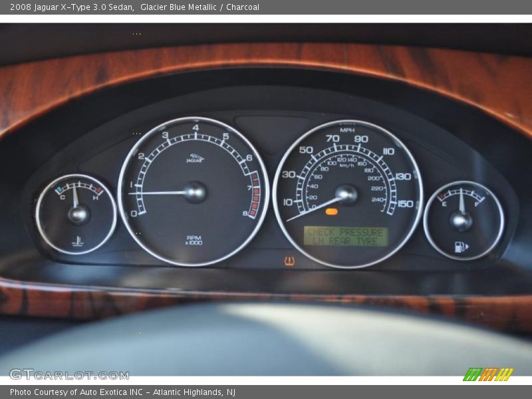Click the MPH label on the speedometer
The width and height of the screenshot is (532, 399).
[347, 130]
